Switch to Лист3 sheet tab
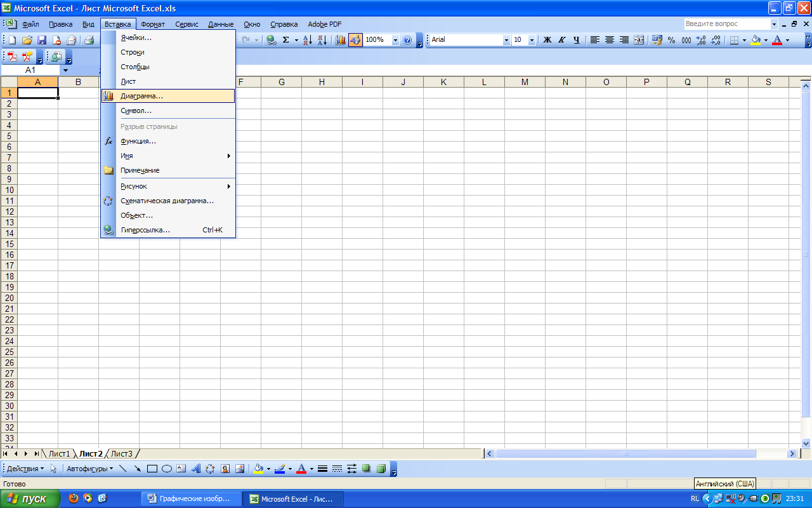 [x=122, y=453]
